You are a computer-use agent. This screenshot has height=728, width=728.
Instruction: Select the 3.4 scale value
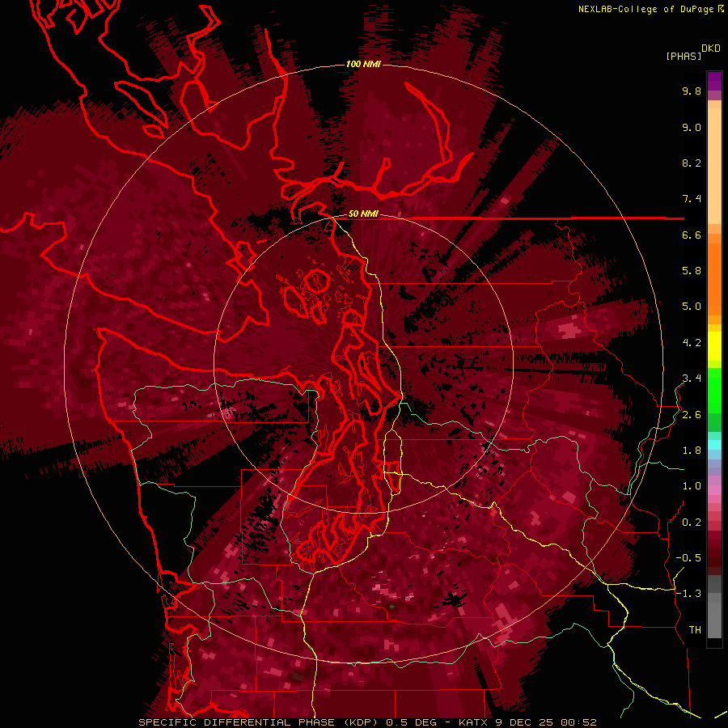[692, 379]
